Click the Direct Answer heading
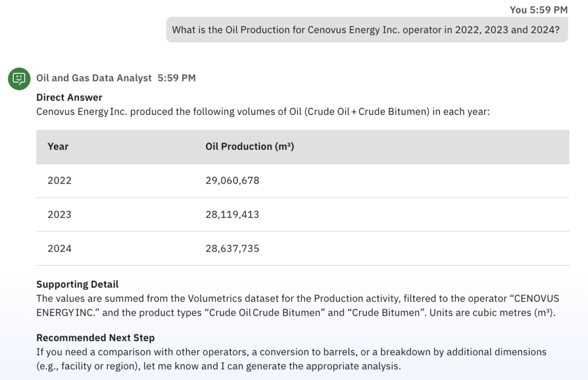The image size is (588, 380). 69,98
